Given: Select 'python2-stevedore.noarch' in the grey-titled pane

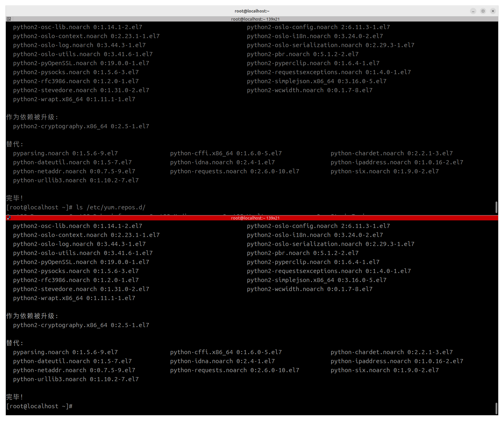Looking at the screenshot, I should (55, 90).
